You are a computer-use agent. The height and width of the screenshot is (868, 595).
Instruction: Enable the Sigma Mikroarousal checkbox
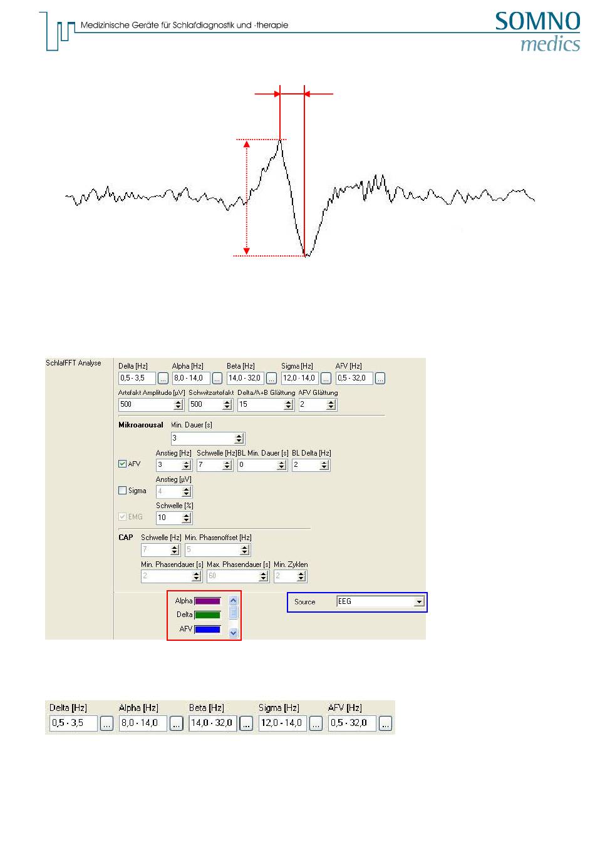click(x=122, y=491)
